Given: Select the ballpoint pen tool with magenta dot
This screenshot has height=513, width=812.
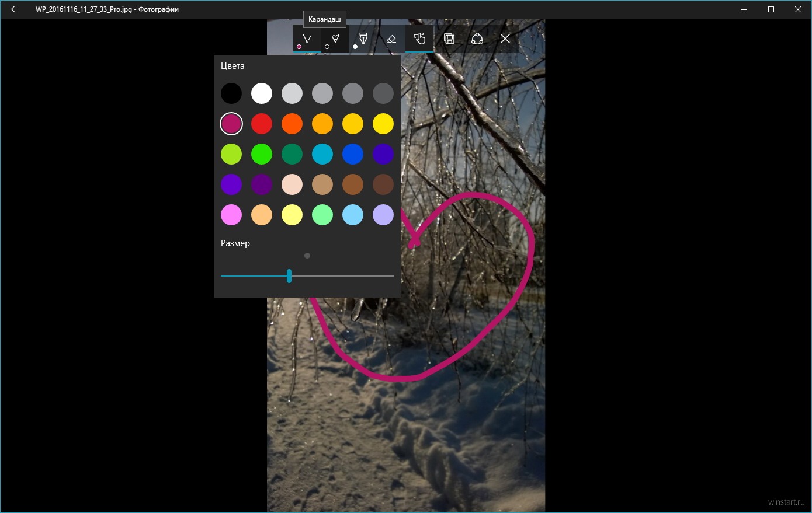Looking at the screenshot, I should [x=307, y=39].
